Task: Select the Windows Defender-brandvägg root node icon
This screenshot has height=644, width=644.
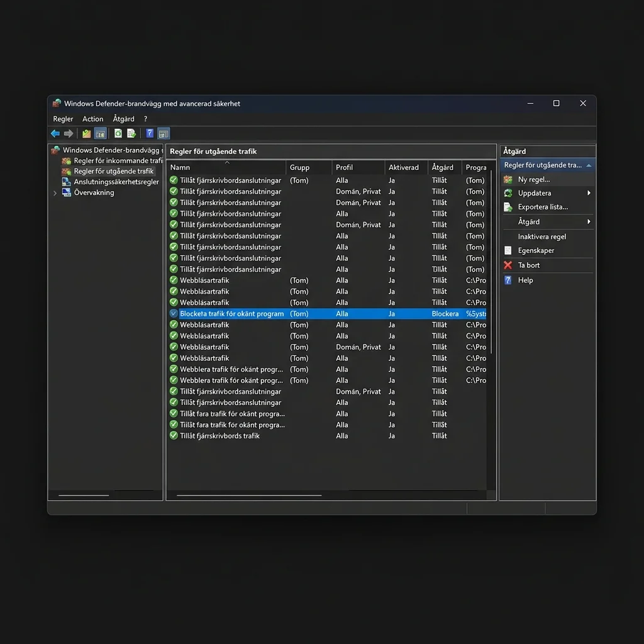Action: pos(55,150)
